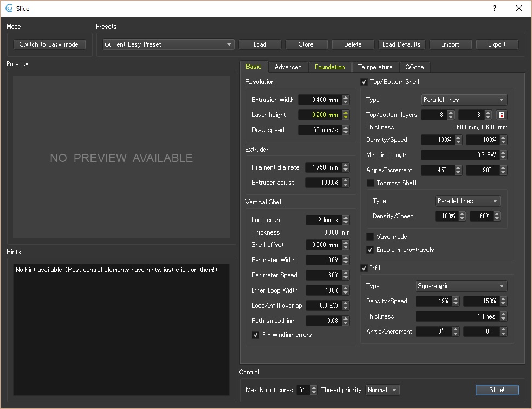Click the Slice! button

coord(497,390)
